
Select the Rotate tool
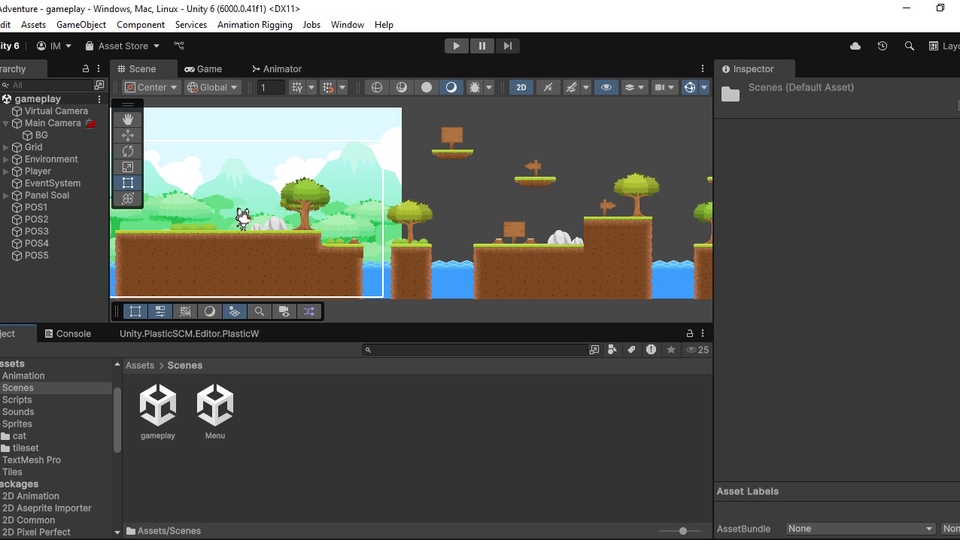tap(128, 151)
